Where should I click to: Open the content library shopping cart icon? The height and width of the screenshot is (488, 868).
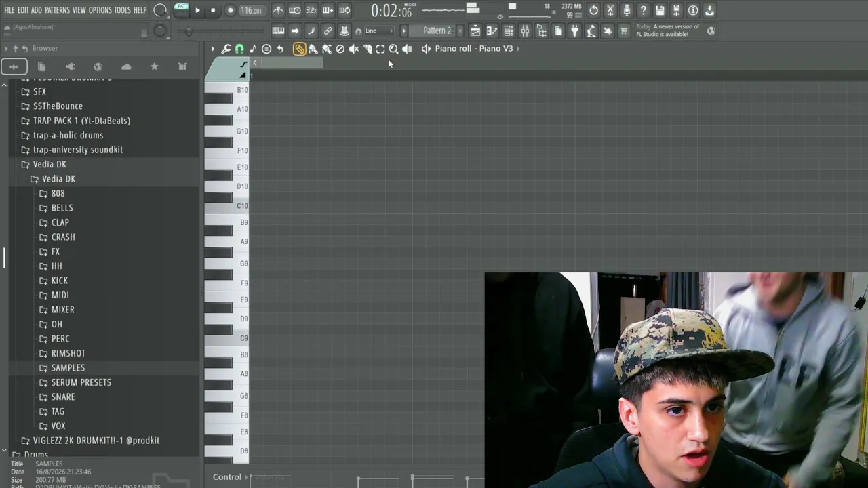[x=624, y=31]
